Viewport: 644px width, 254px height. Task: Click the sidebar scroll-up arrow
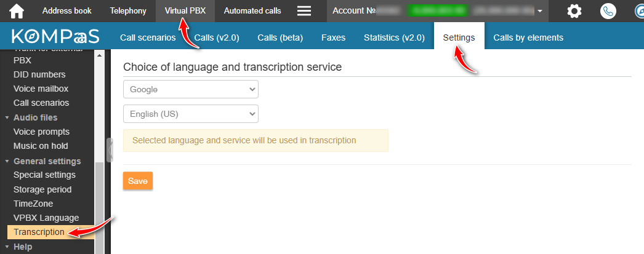point(99,55)
